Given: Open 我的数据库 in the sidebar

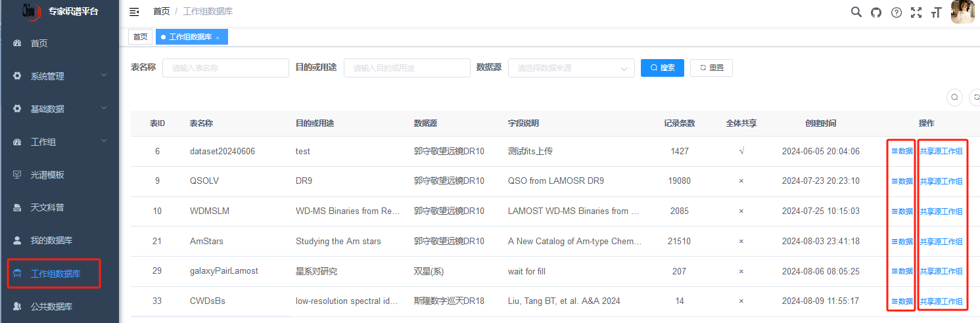Looking at the screenshot, I should [x=51, y=240].
